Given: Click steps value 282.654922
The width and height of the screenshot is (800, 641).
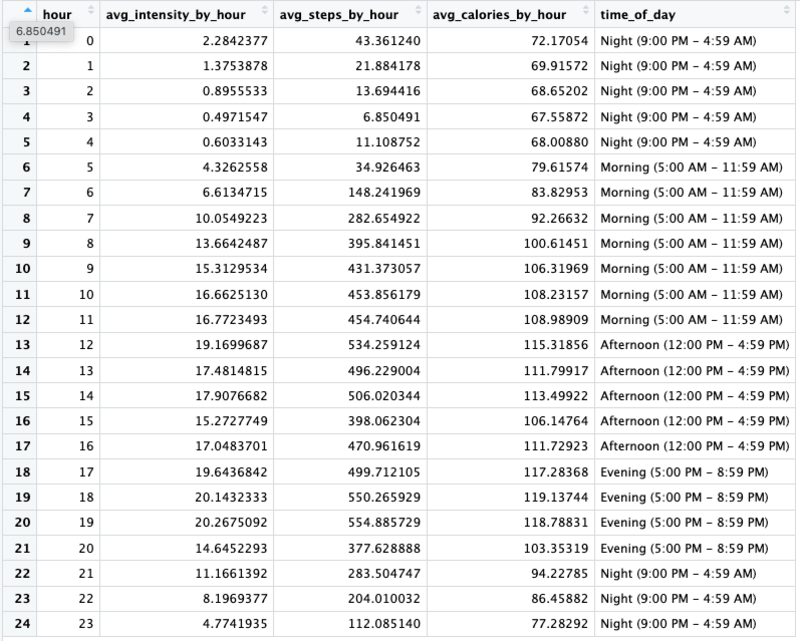Looking at the screenshot, I should point(384,218).
